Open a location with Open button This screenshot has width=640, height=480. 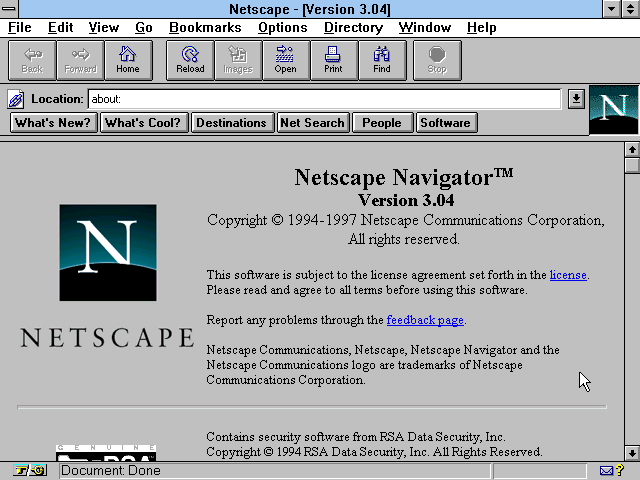coord(286,60)
